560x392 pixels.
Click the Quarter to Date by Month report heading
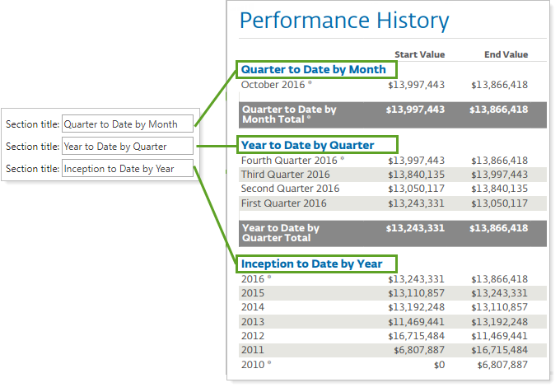(x=313, y=69)
